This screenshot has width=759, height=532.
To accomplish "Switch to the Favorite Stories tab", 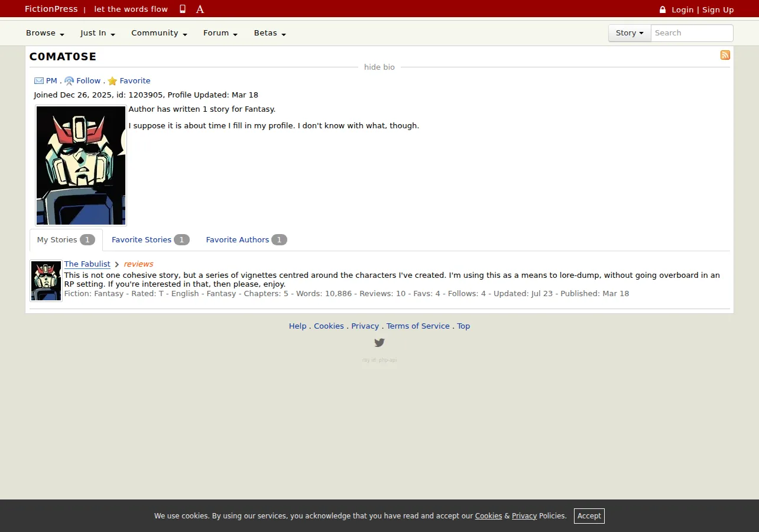I will click(151, 240).
